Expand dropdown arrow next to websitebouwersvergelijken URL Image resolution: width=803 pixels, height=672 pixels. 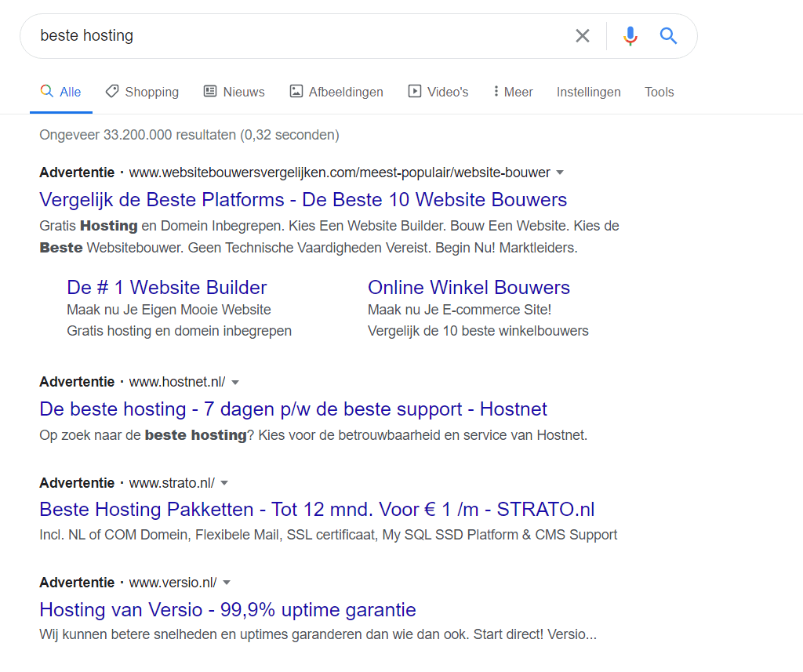tap(560, 173)
